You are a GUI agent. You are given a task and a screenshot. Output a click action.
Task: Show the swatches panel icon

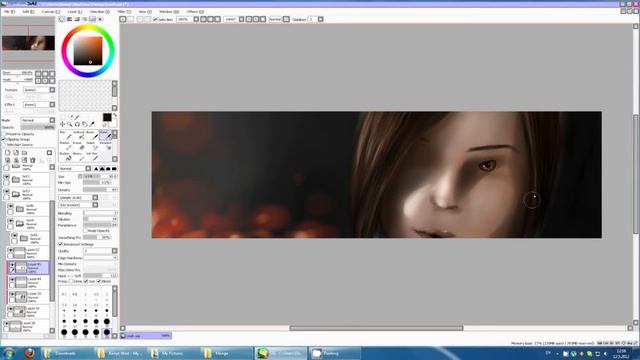[x=92, y=19]
